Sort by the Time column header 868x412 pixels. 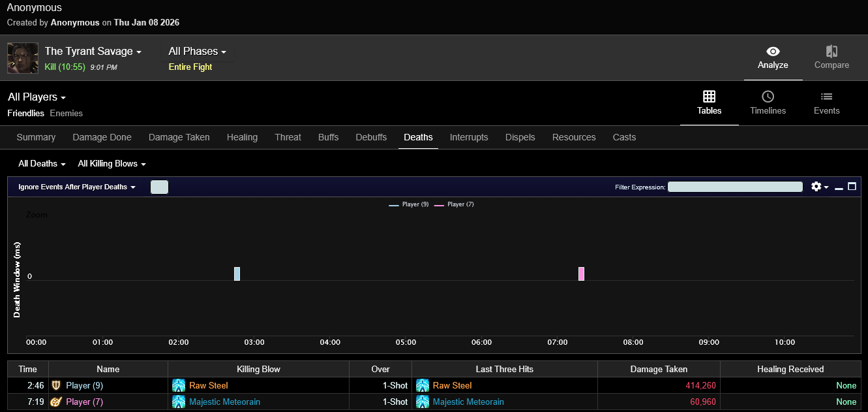[x=28, y=369]
